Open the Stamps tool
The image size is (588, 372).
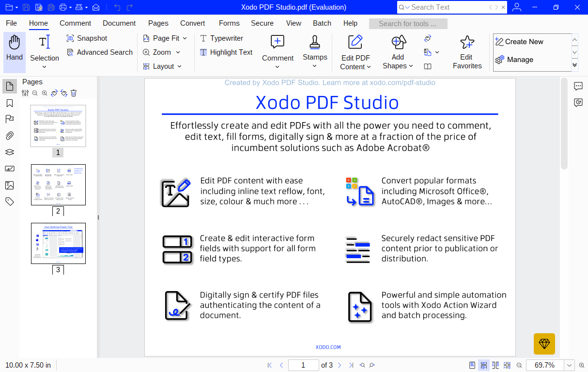(x=315, y=47)
